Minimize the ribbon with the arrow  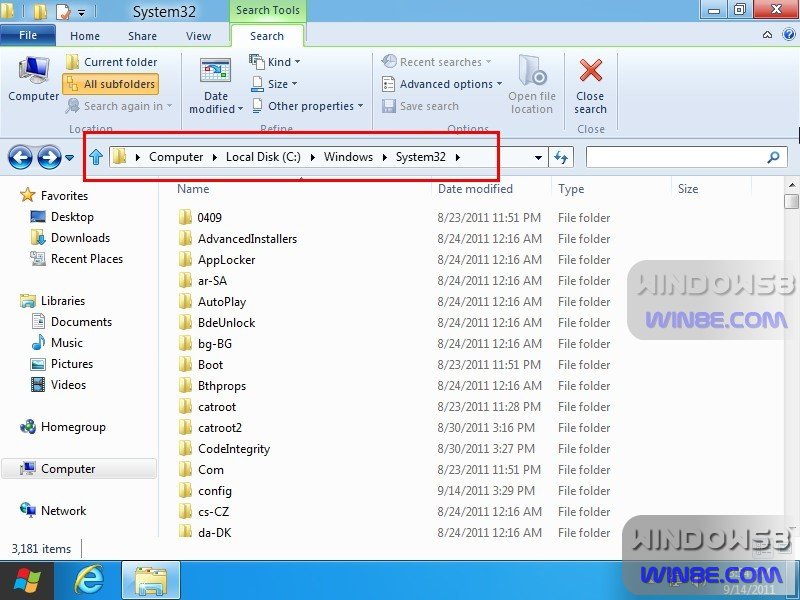click(767, 35)
